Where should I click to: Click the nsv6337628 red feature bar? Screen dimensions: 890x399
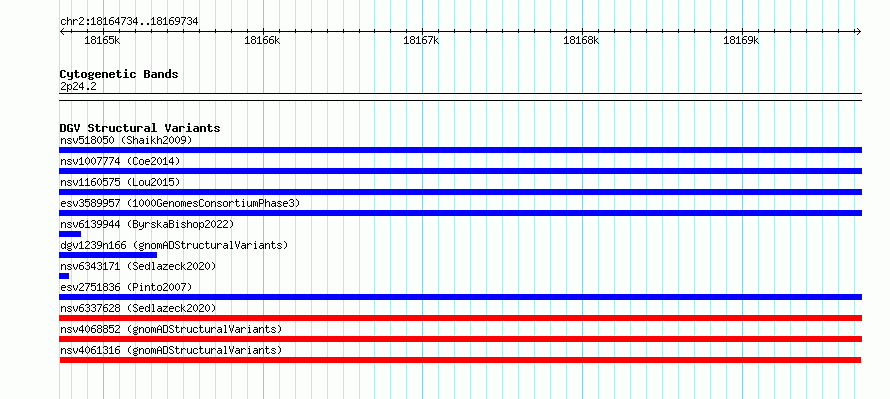(460, 318)
